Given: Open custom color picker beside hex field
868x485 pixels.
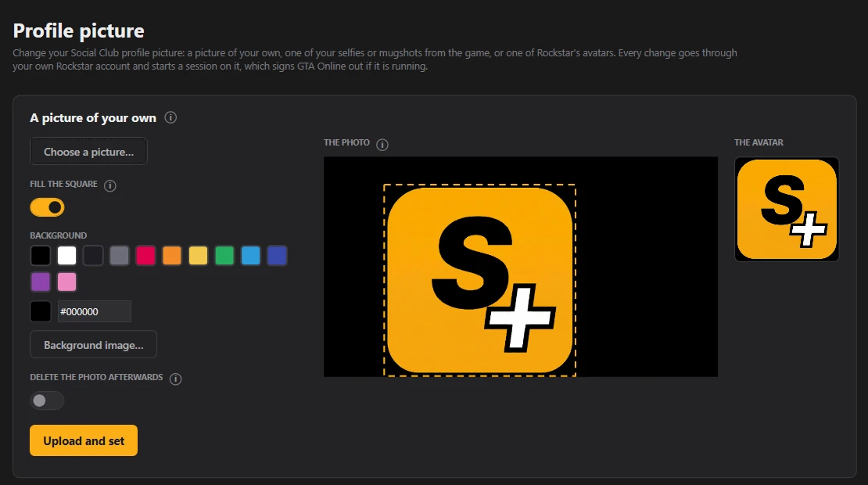Looking at the screenshot, I should point(41,311).
